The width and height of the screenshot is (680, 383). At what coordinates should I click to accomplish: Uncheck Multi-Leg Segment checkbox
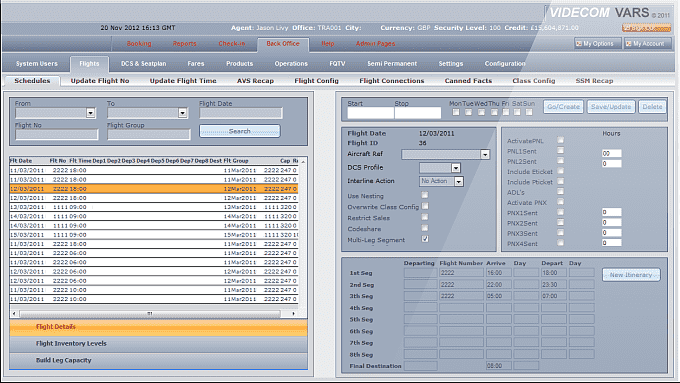425,239
